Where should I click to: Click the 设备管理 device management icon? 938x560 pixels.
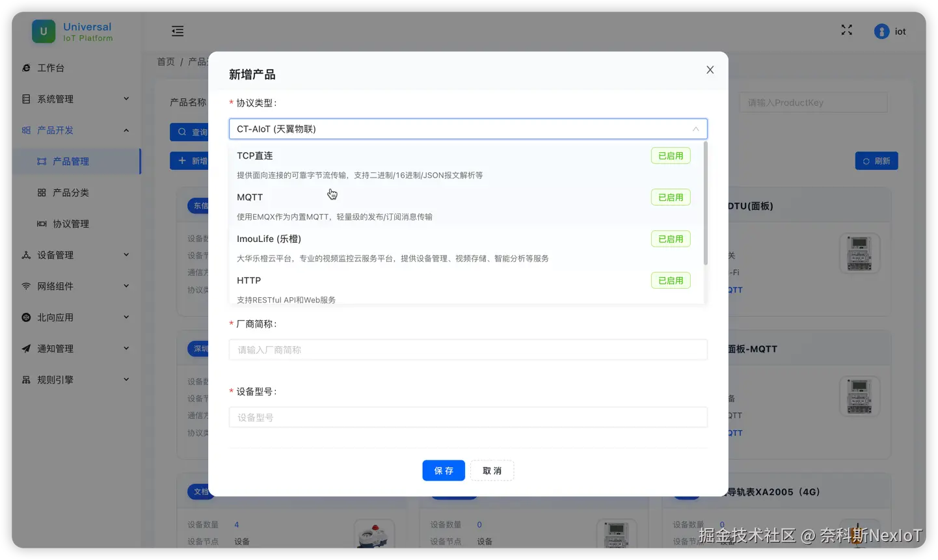tap(26, 254)
